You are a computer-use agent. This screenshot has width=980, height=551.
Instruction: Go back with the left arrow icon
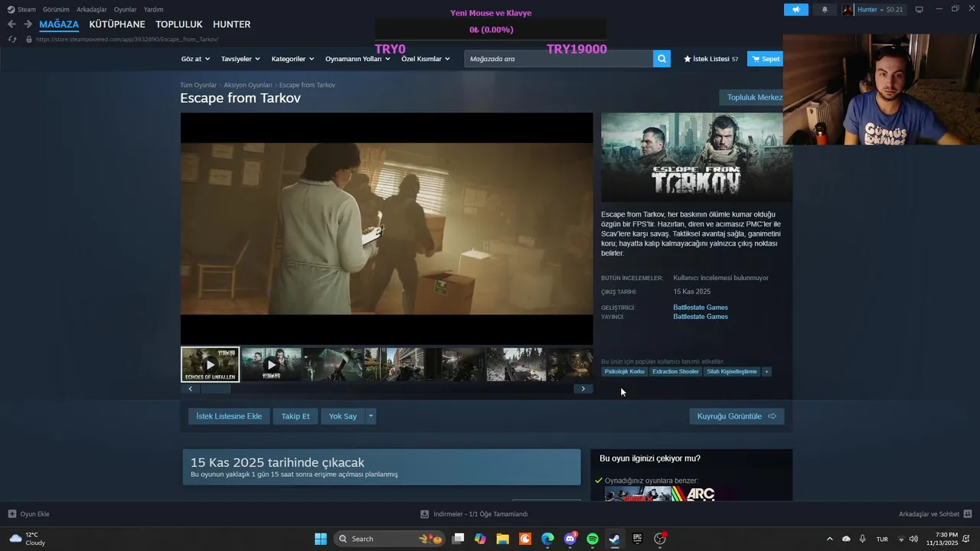[11, 24]
